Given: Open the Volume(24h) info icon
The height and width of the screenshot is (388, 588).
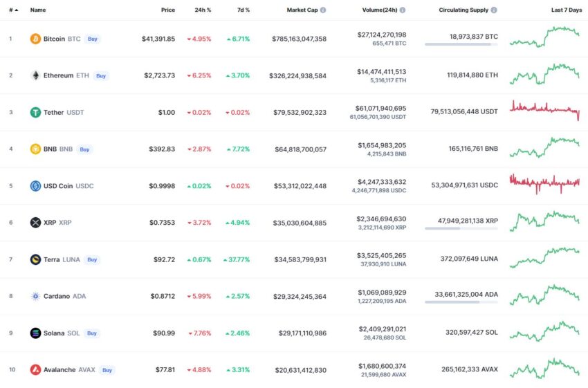Looking at the screenshot, I should click(403, 10).
